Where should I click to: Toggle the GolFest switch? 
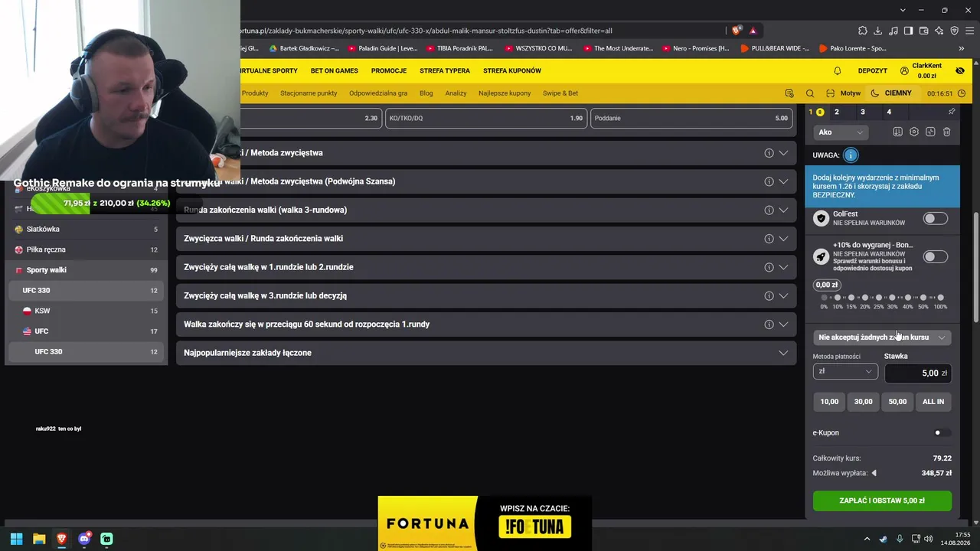click(935, 219)
